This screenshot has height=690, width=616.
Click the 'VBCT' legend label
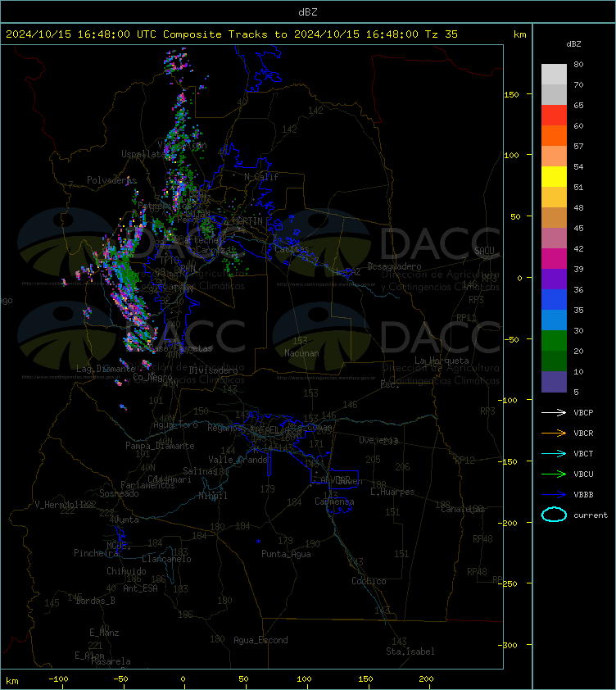(x=583, y=453)
